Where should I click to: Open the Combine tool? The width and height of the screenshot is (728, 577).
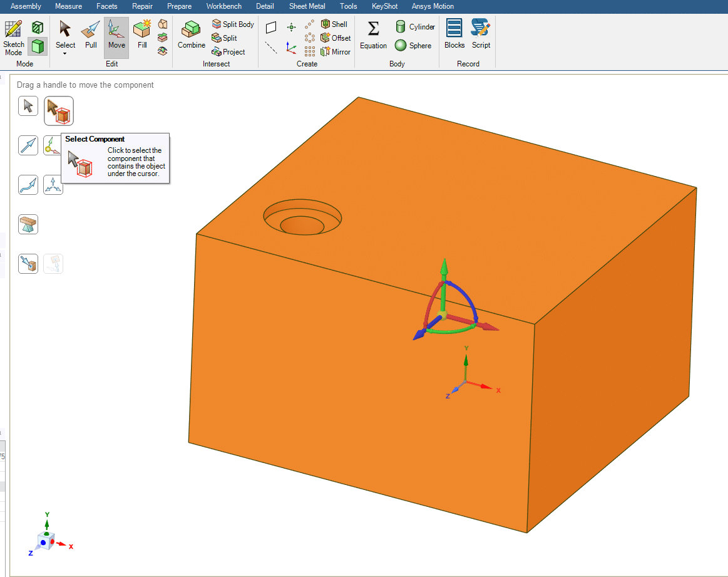point(191,35)
